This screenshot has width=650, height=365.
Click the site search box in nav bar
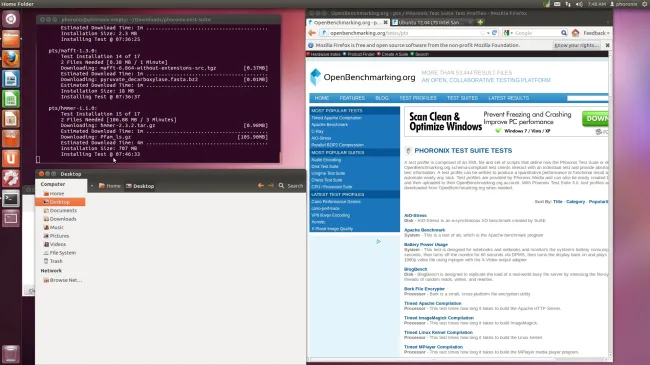[x=587, y=98]
